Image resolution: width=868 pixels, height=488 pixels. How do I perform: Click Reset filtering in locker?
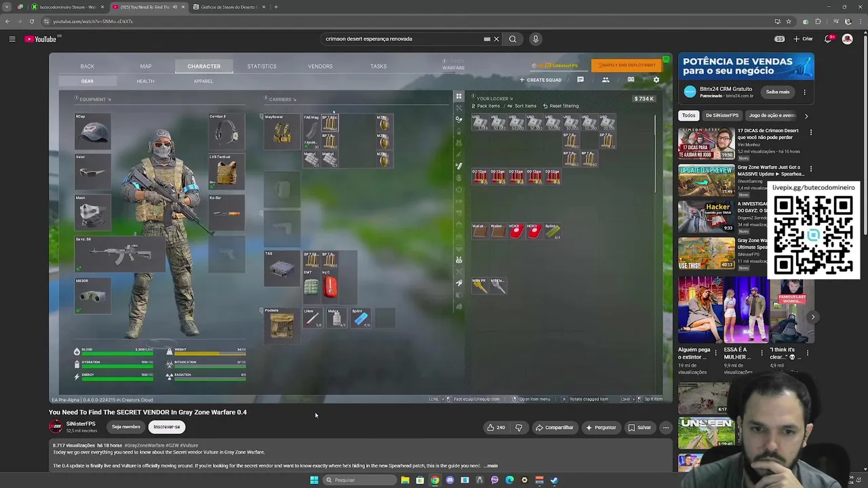[x=561, y=106]
